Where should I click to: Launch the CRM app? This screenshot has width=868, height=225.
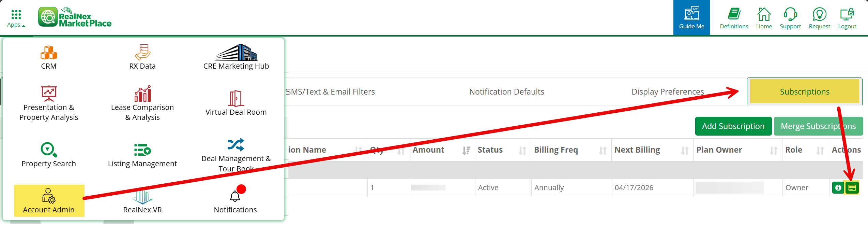click(49, 57)
